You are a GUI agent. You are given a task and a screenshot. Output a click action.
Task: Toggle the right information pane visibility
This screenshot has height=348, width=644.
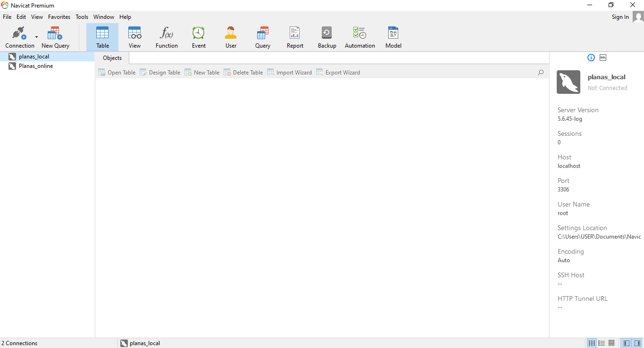pos(637,343)
